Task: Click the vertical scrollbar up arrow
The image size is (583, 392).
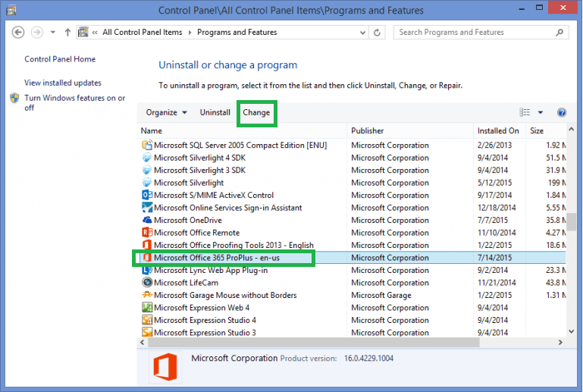Action: pos(572,130)
